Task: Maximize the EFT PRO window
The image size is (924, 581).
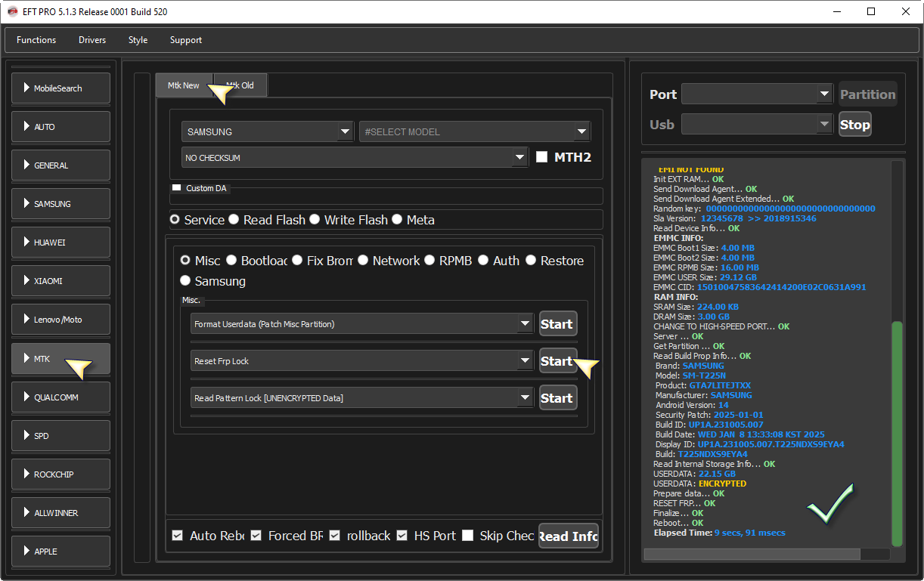Action: click(x=871, y=12)
